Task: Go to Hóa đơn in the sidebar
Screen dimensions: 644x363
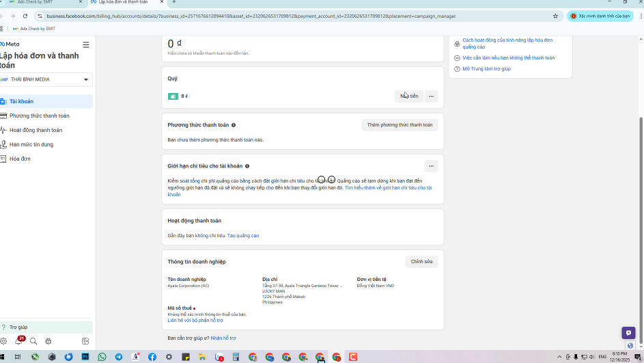Action: [20, 159]
